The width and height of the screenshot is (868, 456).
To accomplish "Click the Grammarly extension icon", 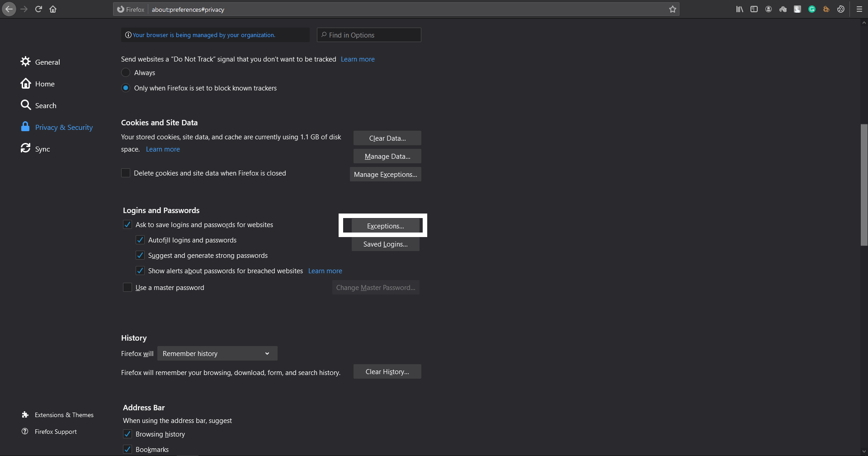I will point(812,9).
